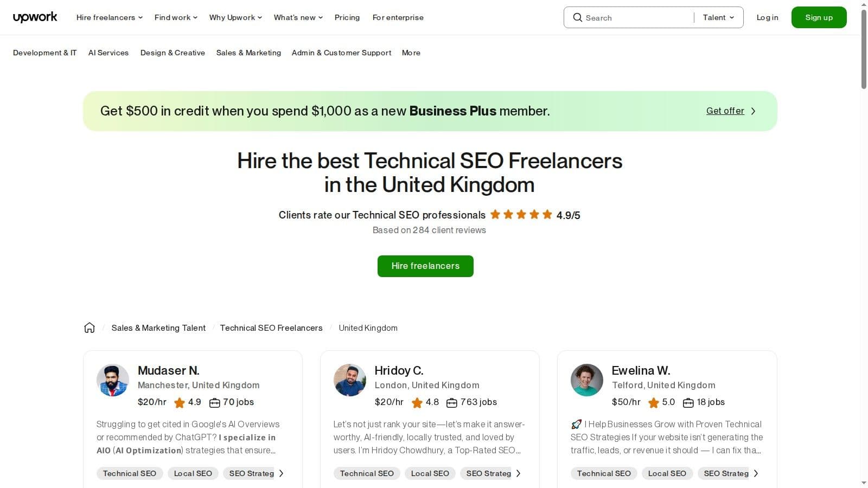Click the Upwork logo
868x488 pixels.
click(35, 17)
